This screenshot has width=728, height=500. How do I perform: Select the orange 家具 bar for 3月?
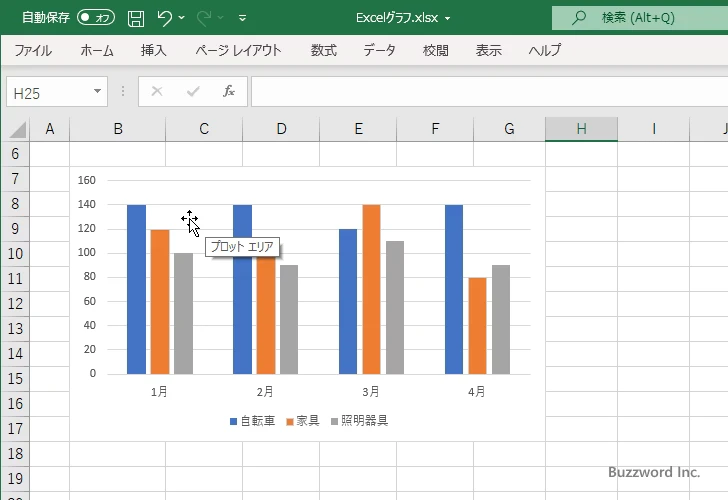371,289
